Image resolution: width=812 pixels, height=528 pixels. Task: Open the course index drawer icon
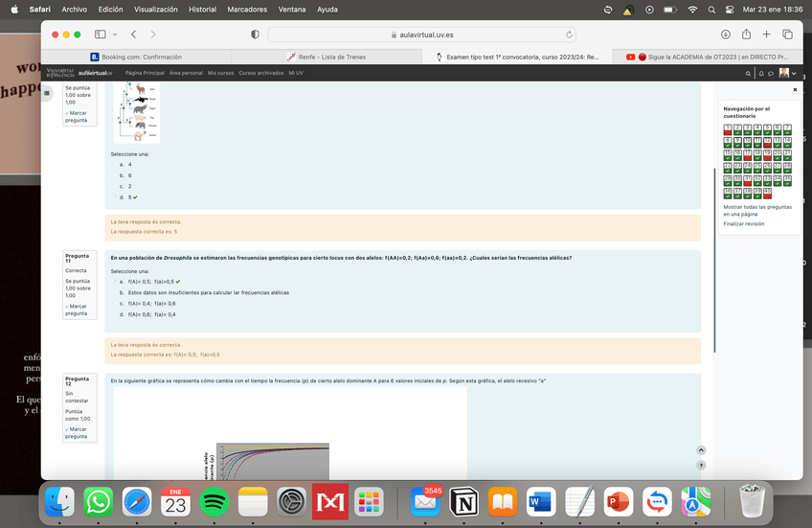pyautogui.click(x=47, y=93)
